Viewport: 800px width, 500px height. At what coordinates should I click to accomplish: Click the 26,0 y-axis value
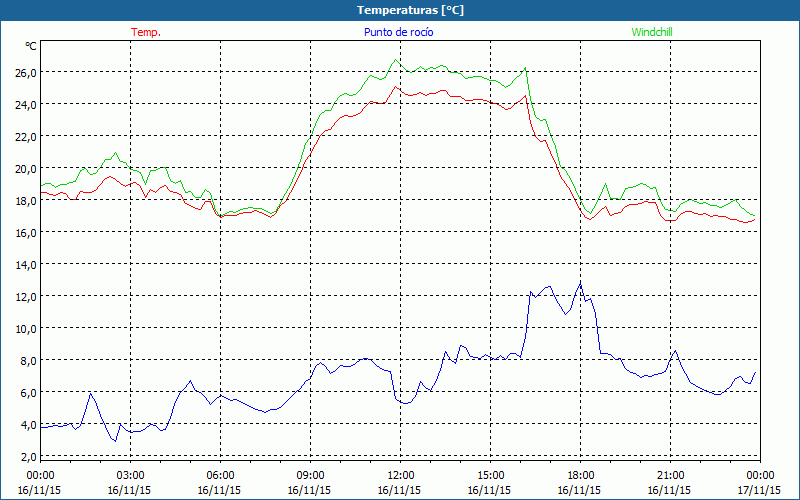coord(26,72)
